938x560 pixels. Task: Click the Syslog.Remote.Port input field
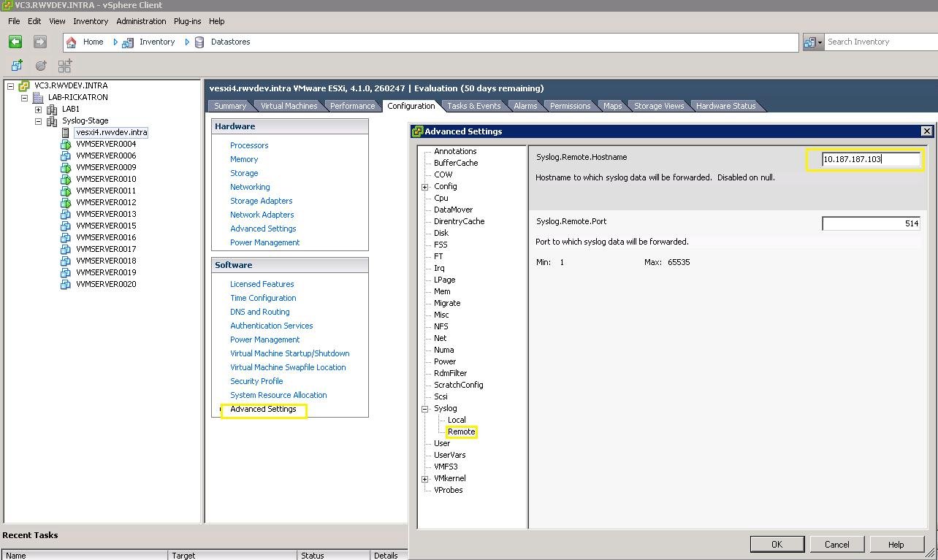pos(870,223)
